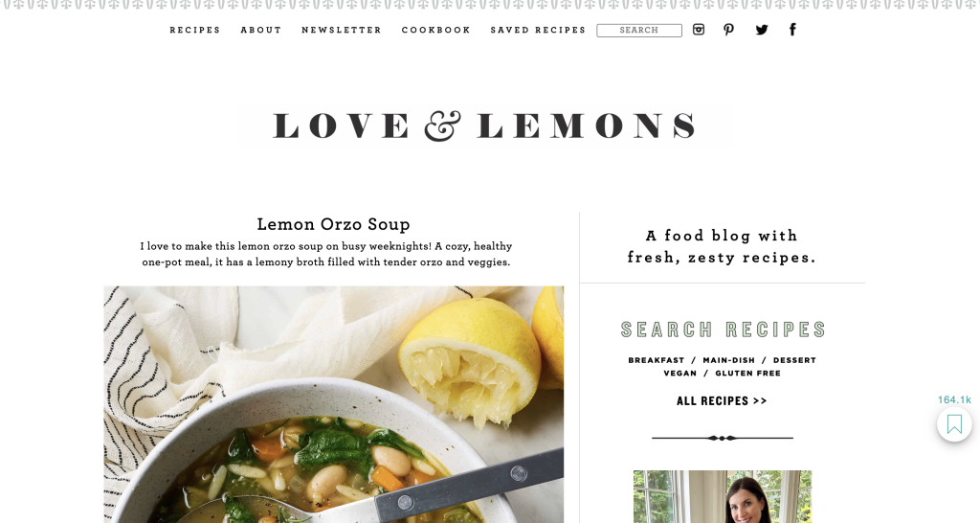Image resolution: width=980 pixels, height=523 pixels.
Task: Open the Facebook icon link
Action: point(792,30)
